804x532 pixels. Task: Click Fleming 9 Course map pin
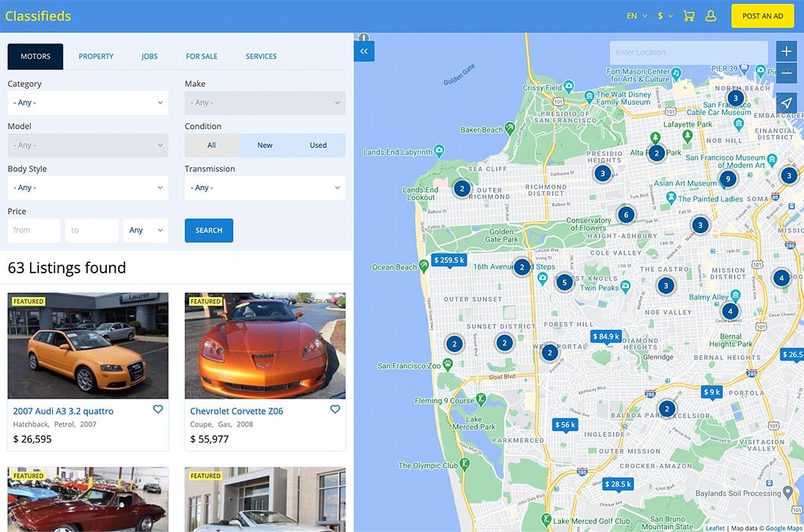481,399
